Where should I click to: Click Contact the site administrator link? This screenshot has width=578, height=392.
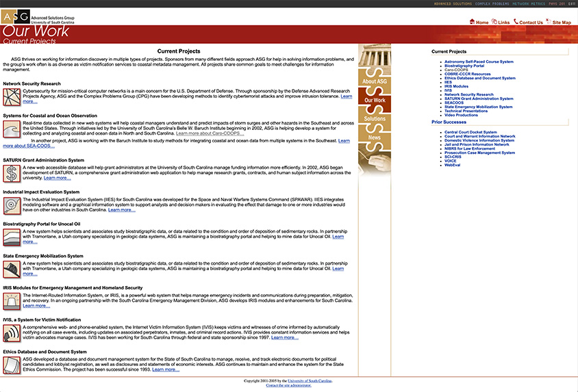(x=288, y=385)
